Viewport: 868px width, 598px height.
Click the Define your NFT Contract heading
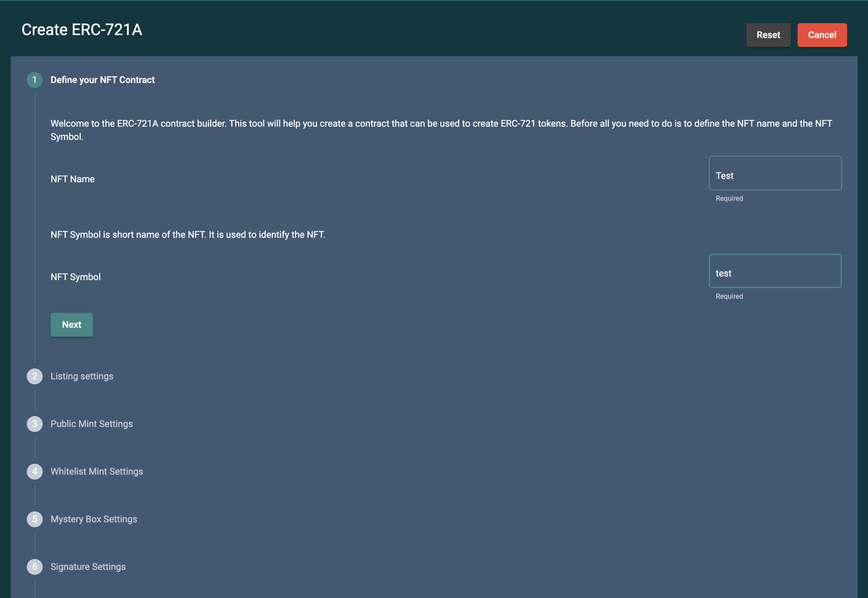point(103,80)
